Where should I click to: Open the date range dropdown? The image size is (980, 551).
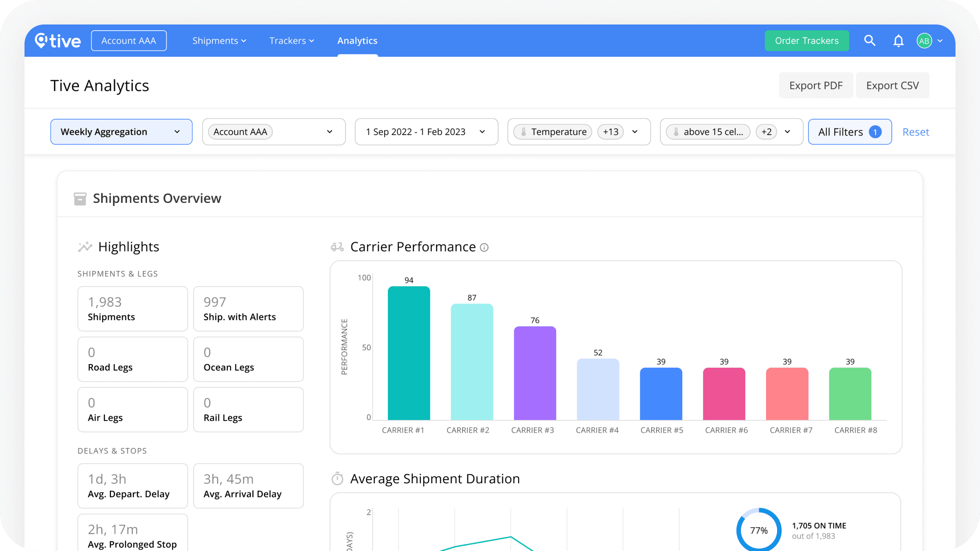pos(426,132)
